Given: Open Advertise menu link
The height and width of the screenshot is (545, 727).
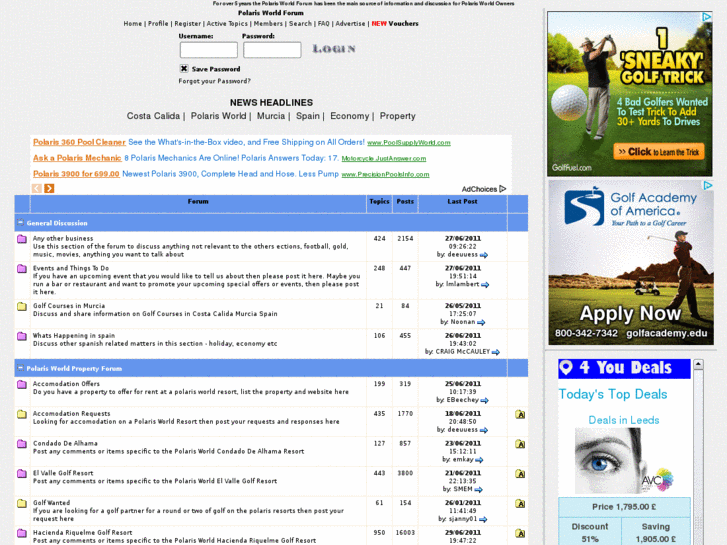Looking at the screenshot, I should 351,24.
